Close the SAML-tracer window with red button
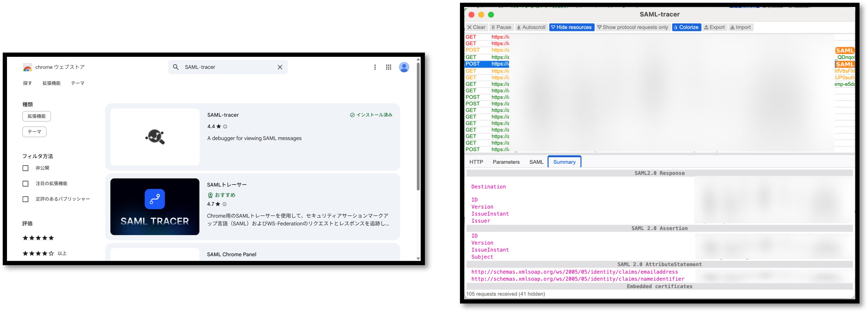Image resolution: width=868 pixels, height=312 pixels. tap(471, 14)
